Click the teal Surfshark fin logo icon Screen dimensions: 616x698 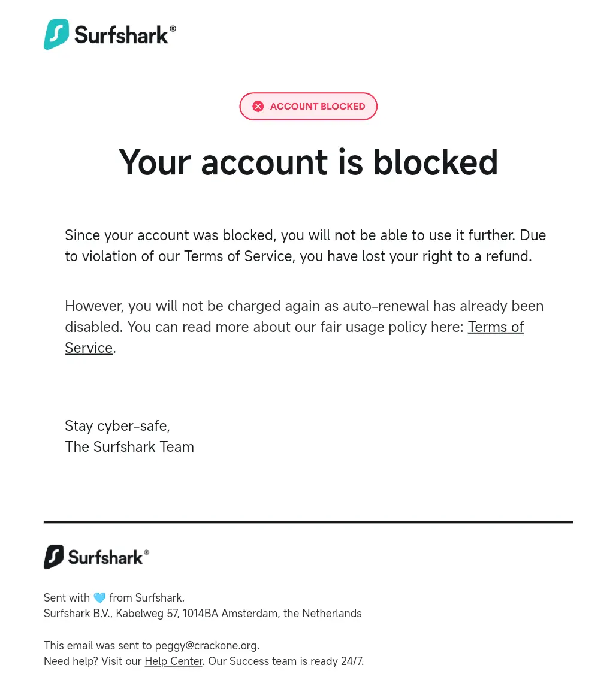pyautogui.click(x=56, y=34)
